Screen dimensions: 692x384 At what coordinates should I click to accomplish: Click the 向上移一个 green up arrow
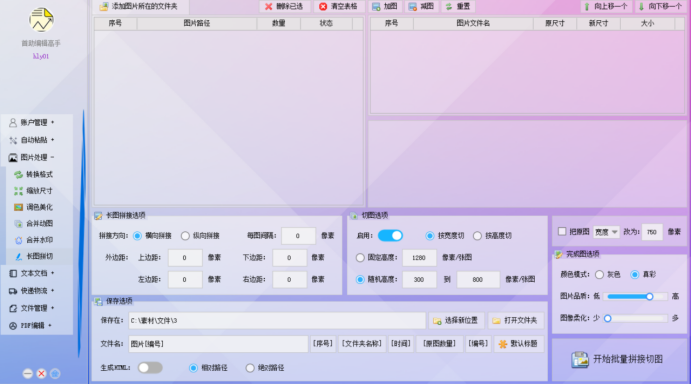[587, 7]
